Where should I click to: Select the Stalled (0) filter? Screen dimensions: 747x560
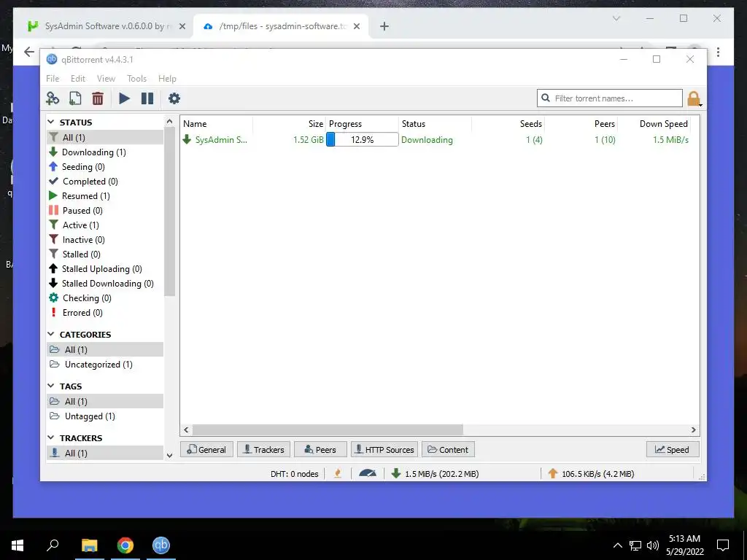(x=105, y=254)
